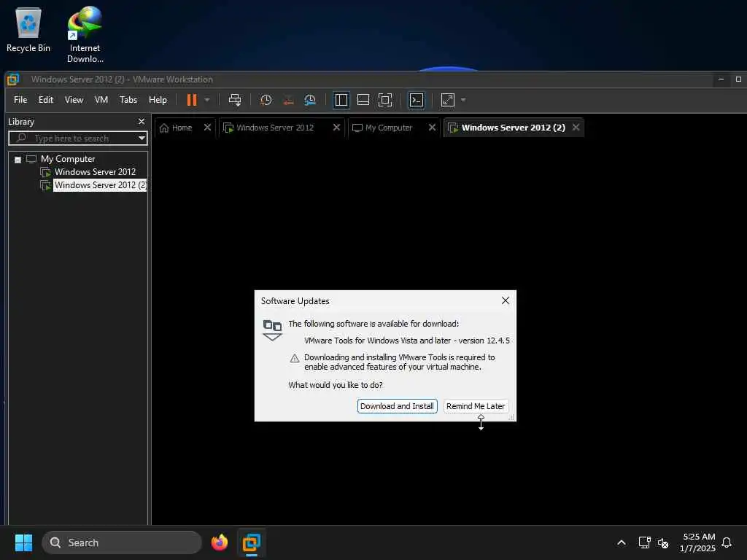This screenshot has height=560, width=747.
Task: Toggle the library sidebar view icon
Action: (x=341, y=100)
